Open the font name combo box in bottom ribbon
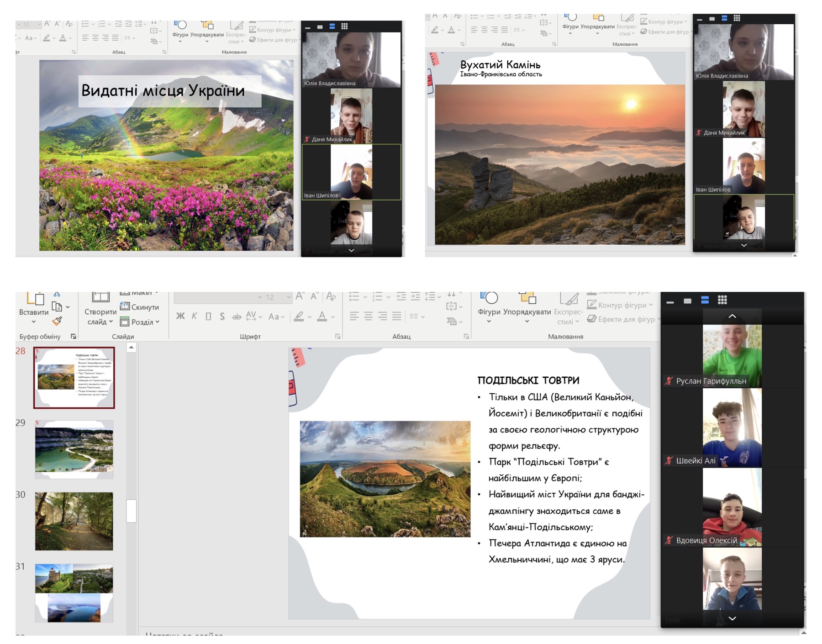Image resolution: width=822 pixels, height=644 pixels. click(218, 297)
